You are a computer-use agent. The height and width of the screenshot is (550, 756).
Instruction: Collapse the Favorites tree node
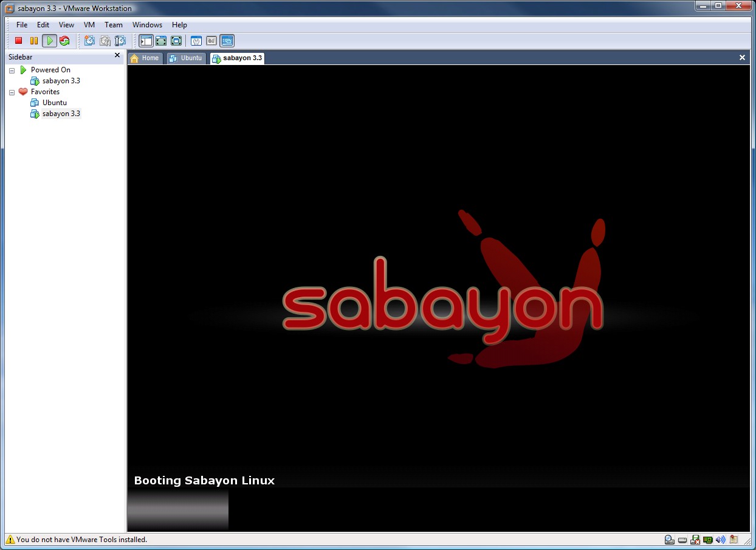click(x=12, y=92)
